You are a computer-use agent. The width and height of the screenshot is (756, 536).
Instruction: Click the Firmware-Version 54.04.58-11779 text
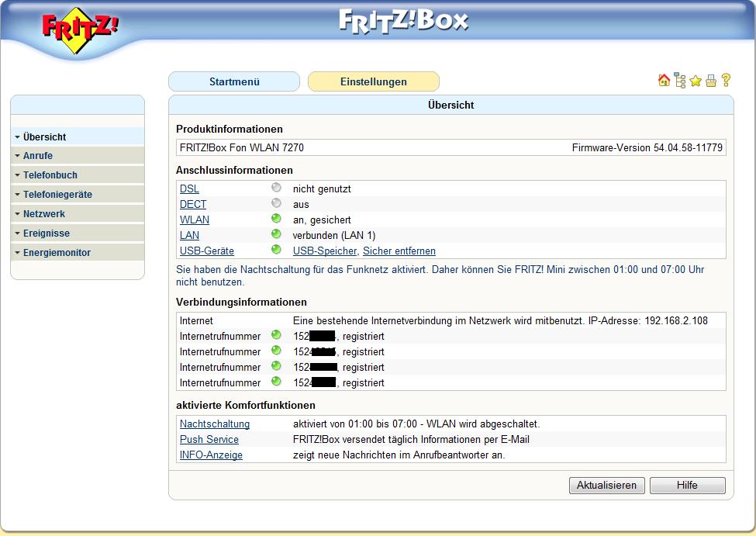coord(647,148)
